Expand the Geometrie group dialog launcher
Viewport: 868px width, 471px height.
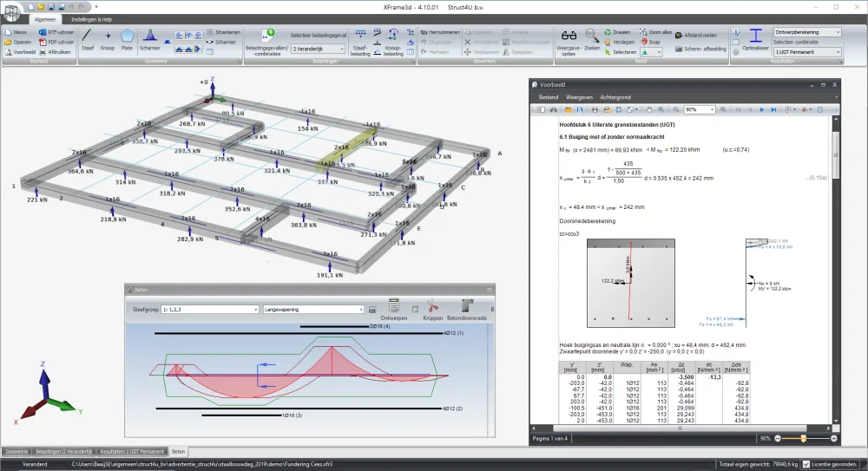[x=240, y=62]
